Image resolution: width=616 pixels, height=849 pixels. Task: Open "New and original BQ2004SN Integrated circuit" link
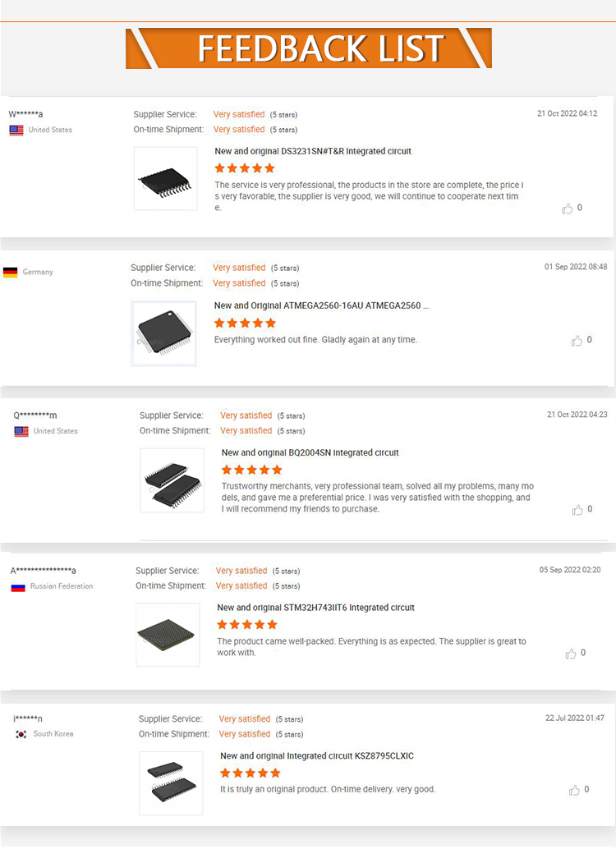pos(310,452)
